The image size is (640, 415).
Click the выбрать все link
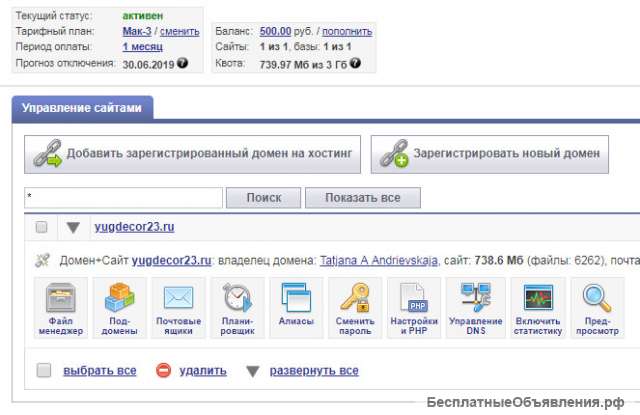point(100,371)
